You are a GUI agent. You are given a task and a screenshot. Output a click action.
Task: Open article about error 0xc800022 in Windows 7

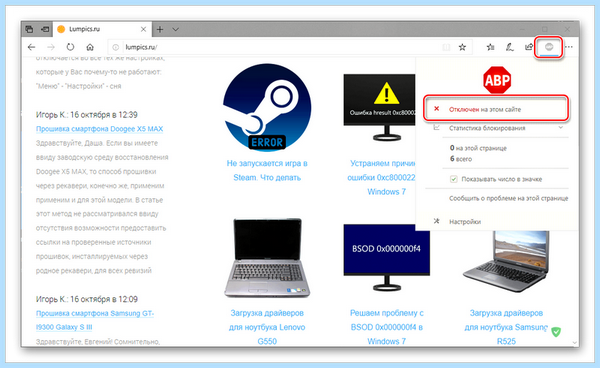coord(382,177)
